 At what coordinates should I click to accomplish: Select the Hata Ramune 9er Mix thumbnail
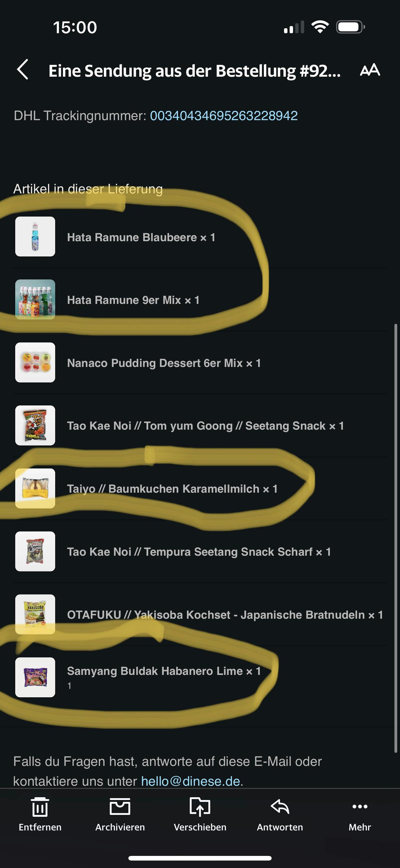point(35,300)
